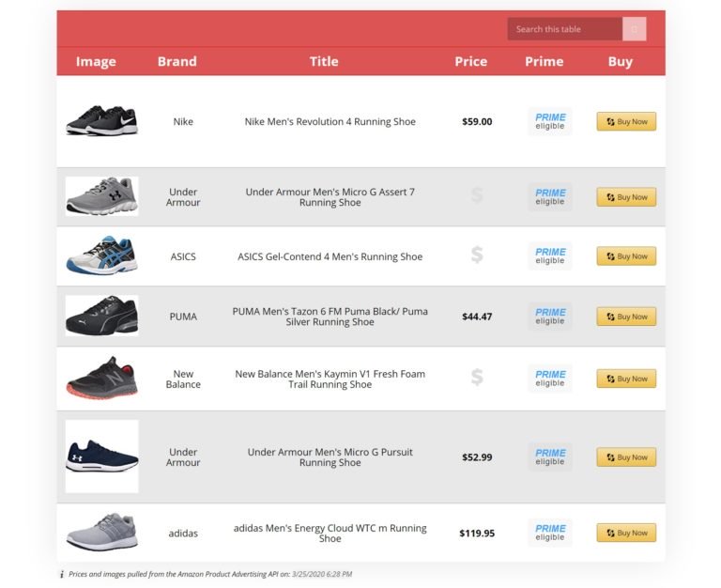Click the info icon in the footer note

(x=62, y=574)
